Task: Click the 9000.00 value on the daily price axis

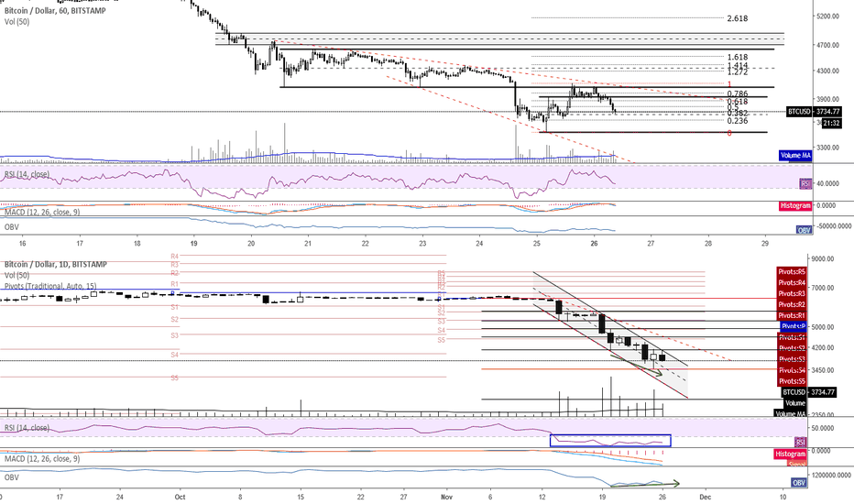Action: 823,258
